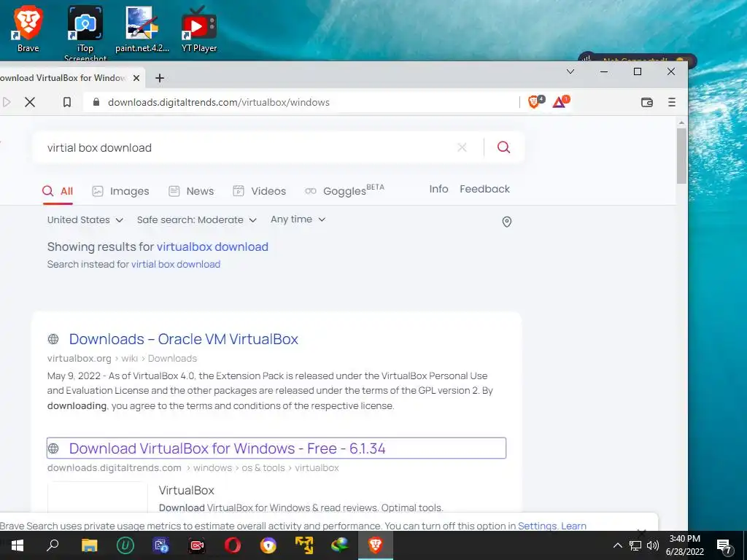Open the Goggles BETA tab

point(344,190)
